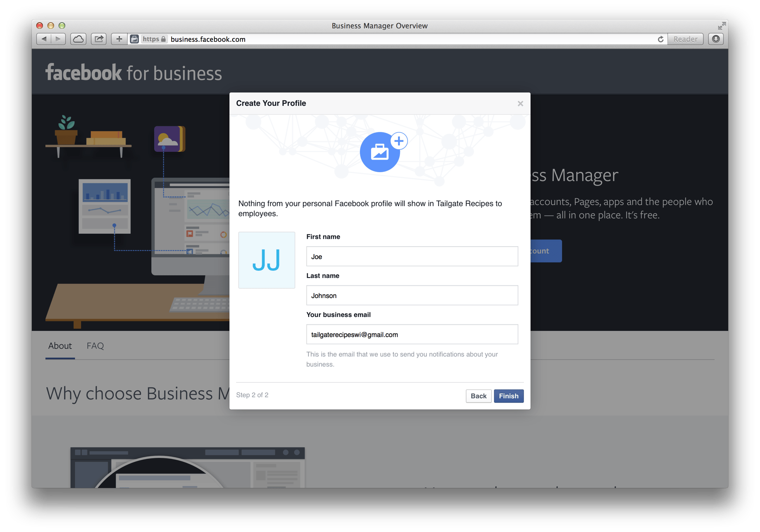Reload the page with the refresh icon
Viewport: 760px width, 532px height.
pyautogui.click(x=661, y=39)
